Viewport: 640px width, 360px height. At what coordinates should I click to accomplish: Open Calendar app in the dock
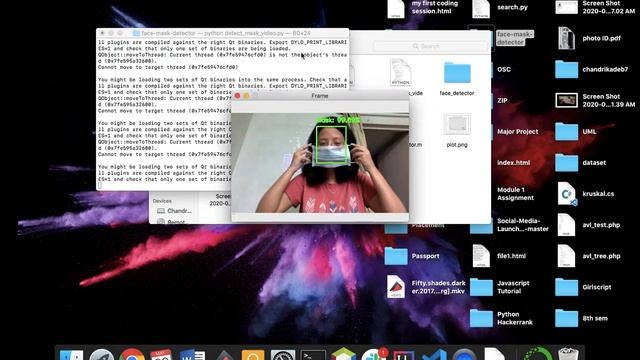161,355
